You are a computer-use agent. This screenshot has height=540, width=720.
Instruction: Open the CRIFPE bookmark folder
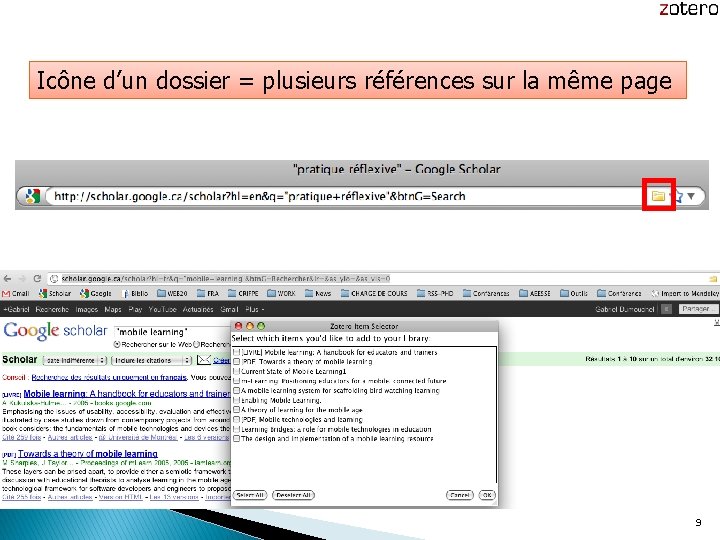243,293
